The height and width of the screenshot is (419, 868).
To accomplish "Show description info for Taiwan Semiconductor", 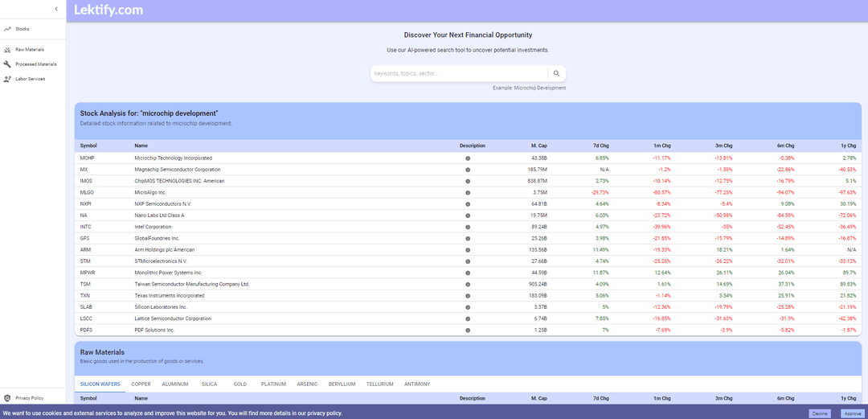I will point(468,285).
